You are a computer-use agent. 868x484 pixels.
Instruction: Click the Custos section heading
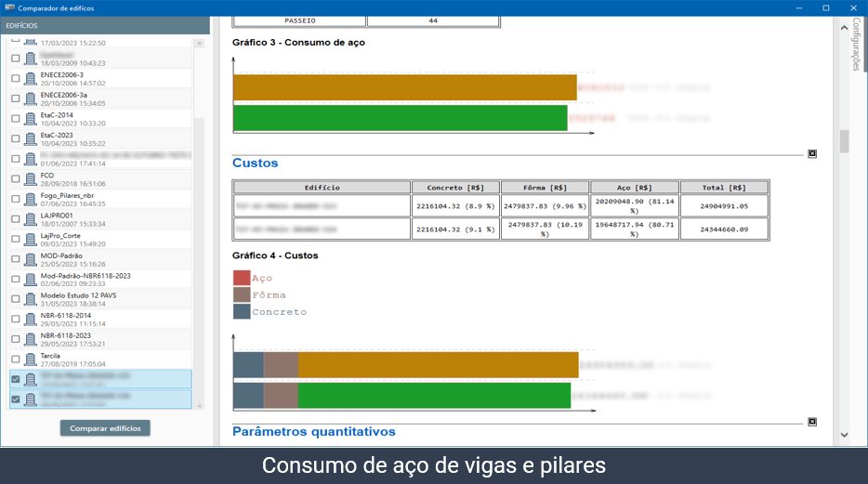coord(255,164)
